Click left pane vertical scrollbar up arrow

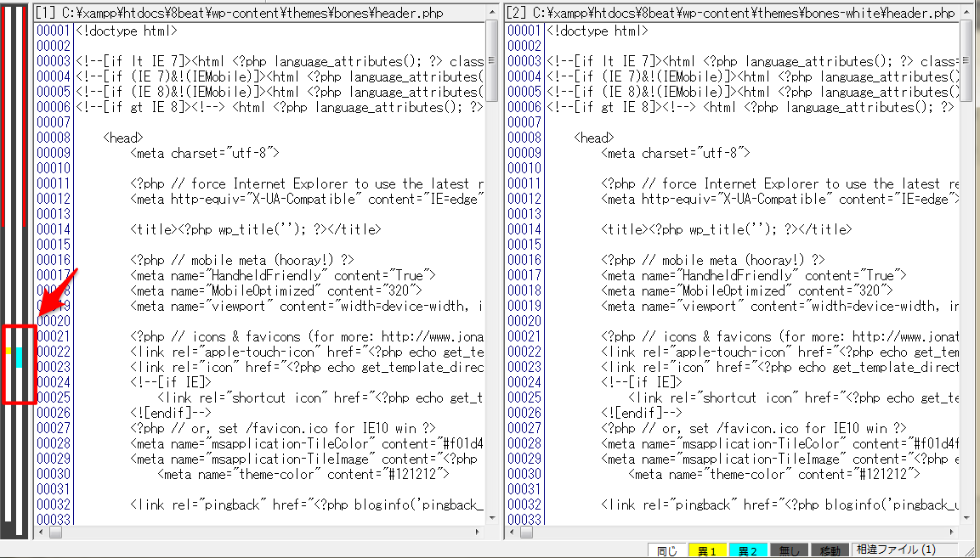pyautogui.click(x=492, y=28)
